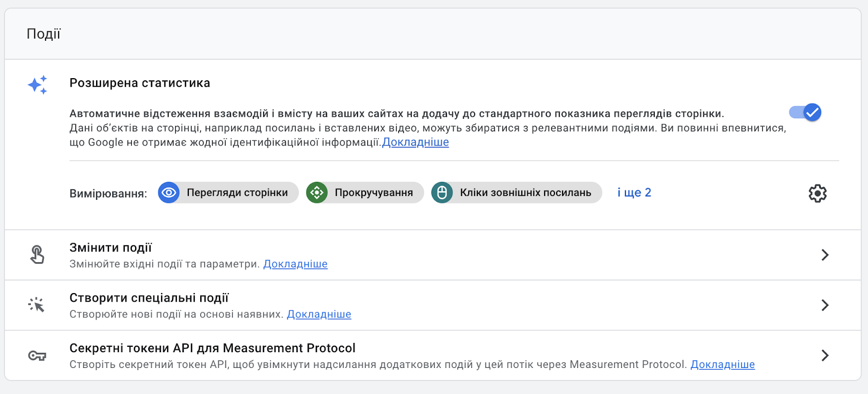This screenshot has width=868, height=394.
Task: Disable the Розширена статистика toggle
Action: click(805, 112)
